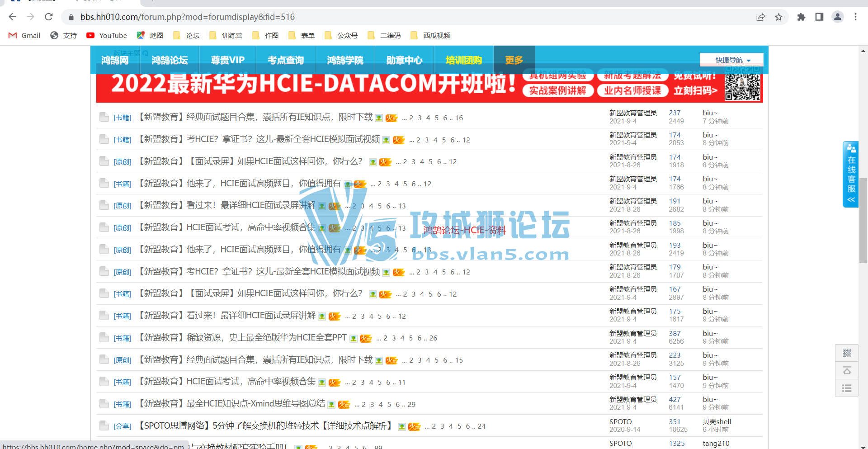Viewport: 868px width, 449px height.
Task: Open the 论坛 bookmark folder
Action: coord(186,35)
